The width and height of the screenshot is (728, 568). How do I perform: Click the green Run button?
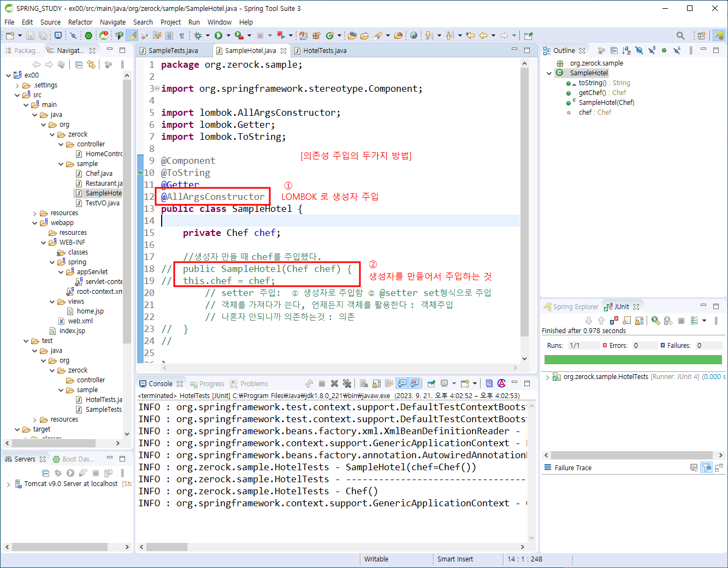click(x=218, y=35)
